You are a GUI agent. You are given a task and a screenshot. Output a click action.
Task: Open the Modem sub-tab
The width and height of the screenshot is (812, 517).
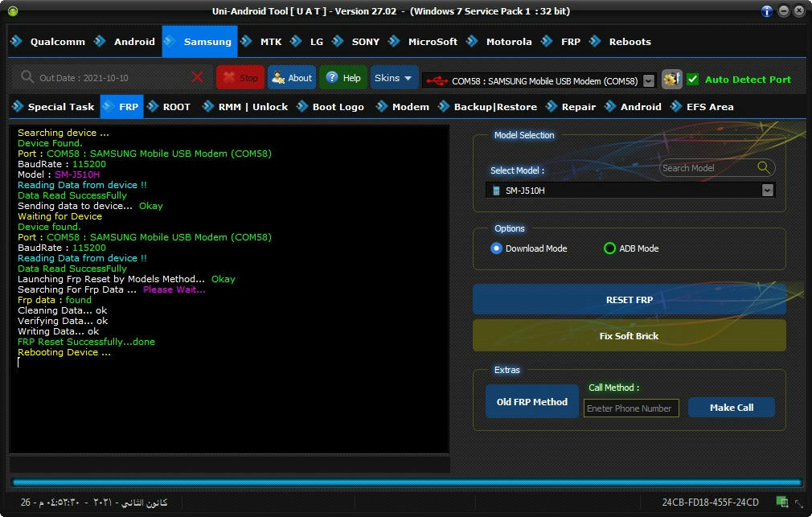[403, 107]
